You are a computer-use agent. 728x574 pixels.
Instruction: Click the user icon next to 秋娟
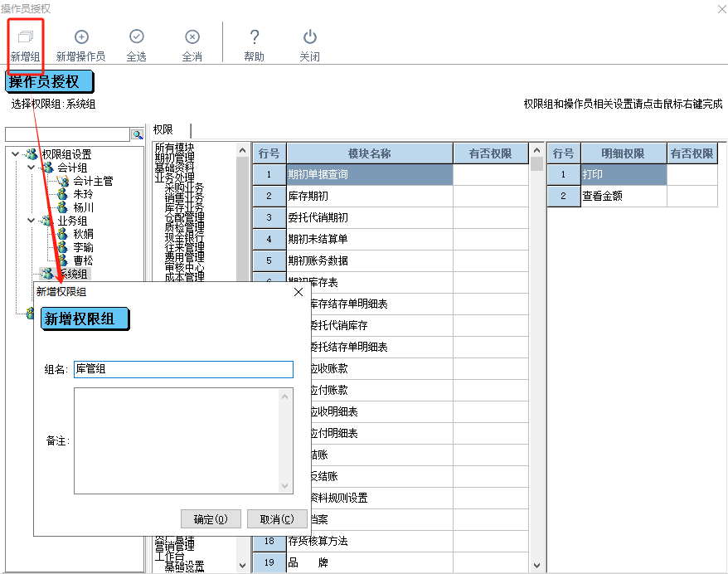[63, 234]
